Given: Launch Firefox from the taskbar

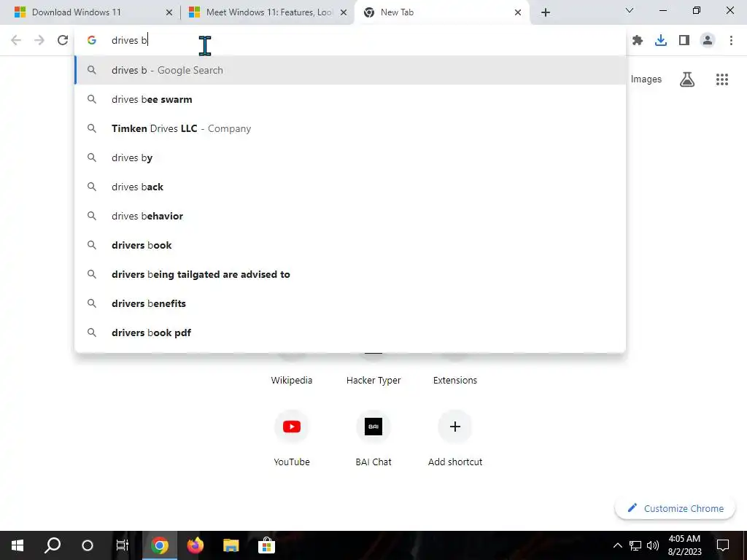Looking at the screenshot, I should pos(195,545).
